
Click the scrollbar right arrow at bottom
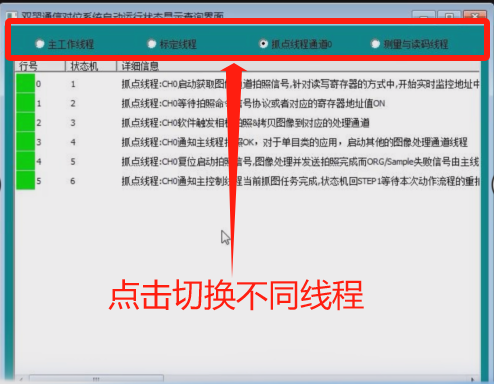472,379
